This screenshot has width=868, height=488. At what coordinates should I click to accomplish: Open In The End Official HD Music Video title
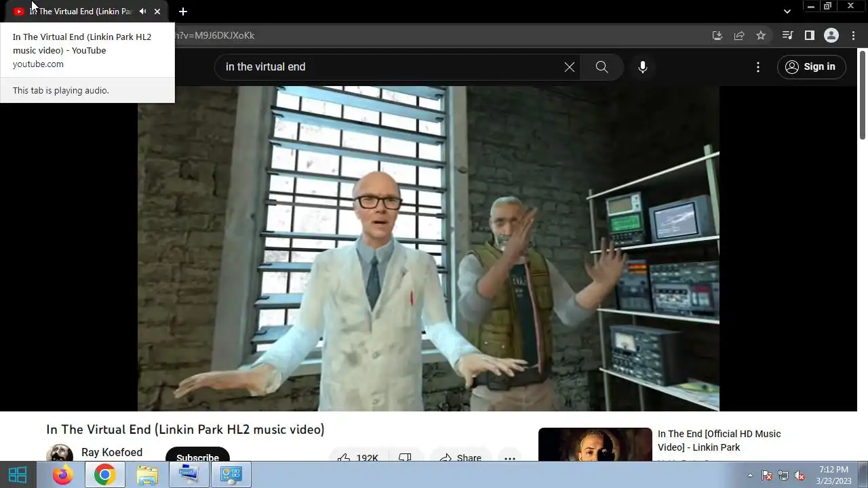(x=719, y=441)
